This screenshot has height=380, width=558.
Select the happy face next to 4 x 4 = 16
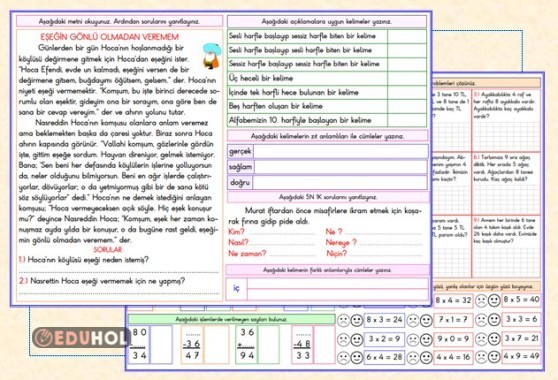[426, 358]
